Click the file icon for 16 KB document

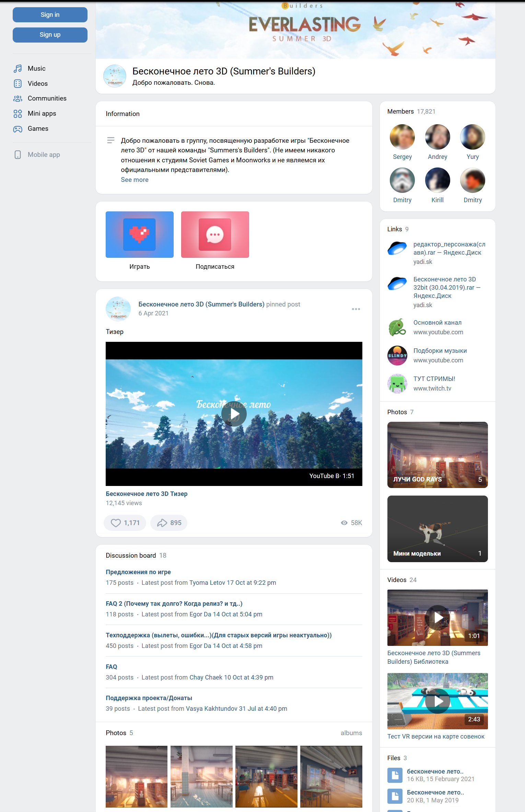(x=395, y=775)
